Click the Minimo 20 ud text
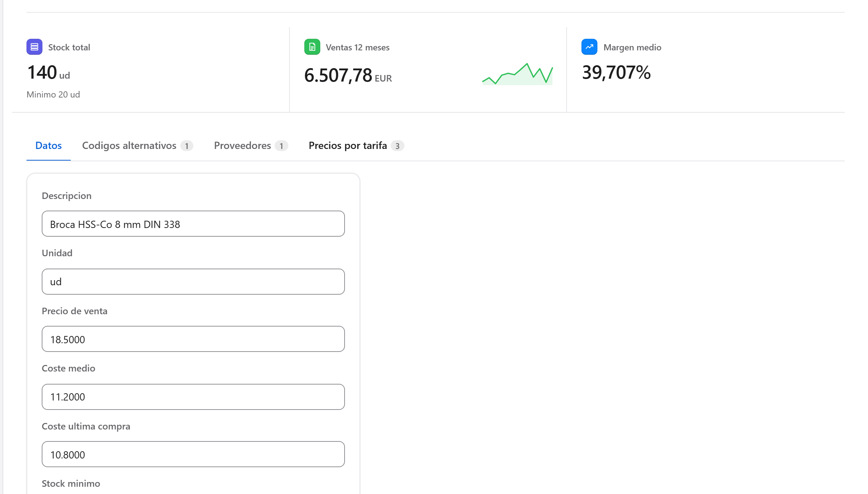This screenshot has width=868, height=494. point(53,95)
